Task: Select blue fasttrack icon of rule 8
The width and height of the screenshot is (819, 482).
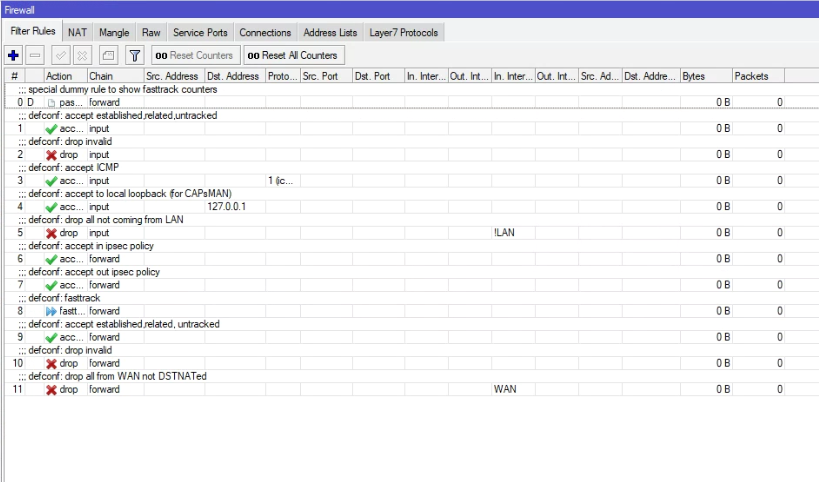Action: (x=51, y=311)
